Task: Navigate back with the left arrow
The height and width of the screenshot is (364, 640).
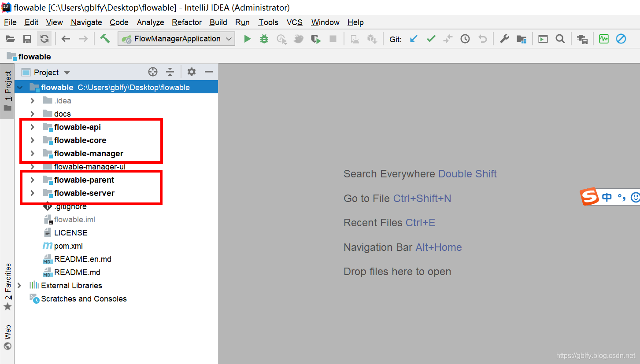Action: point(66,39)
